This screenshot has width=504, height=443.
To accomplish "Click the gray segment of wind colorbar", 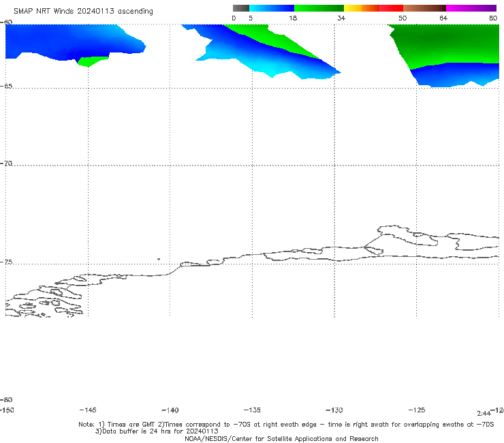I will tap(241, 8).
